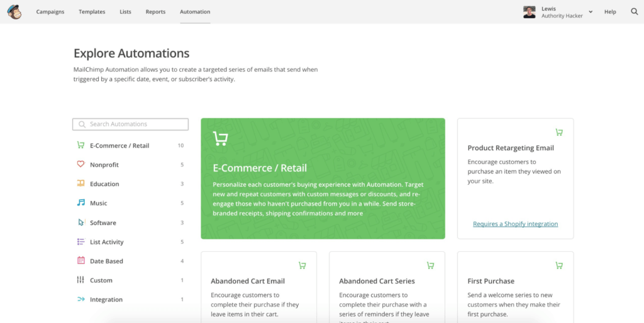Click the Education category icon
644x323 pixels.
[x=80, y=183]
